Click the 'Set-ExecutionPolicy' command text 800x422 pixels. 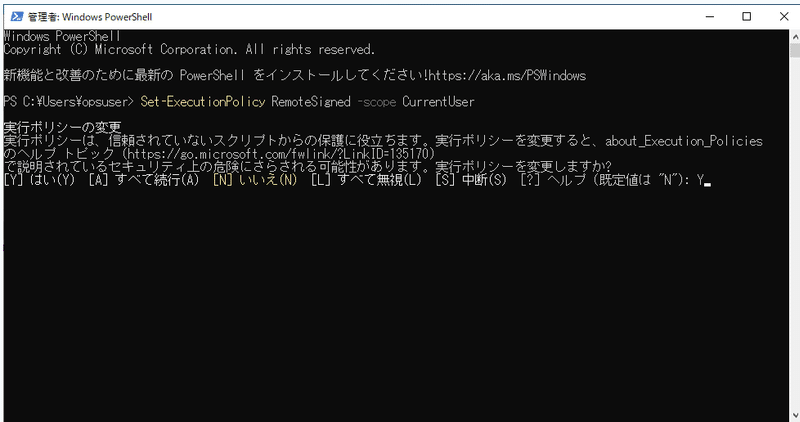click(203, 102)
